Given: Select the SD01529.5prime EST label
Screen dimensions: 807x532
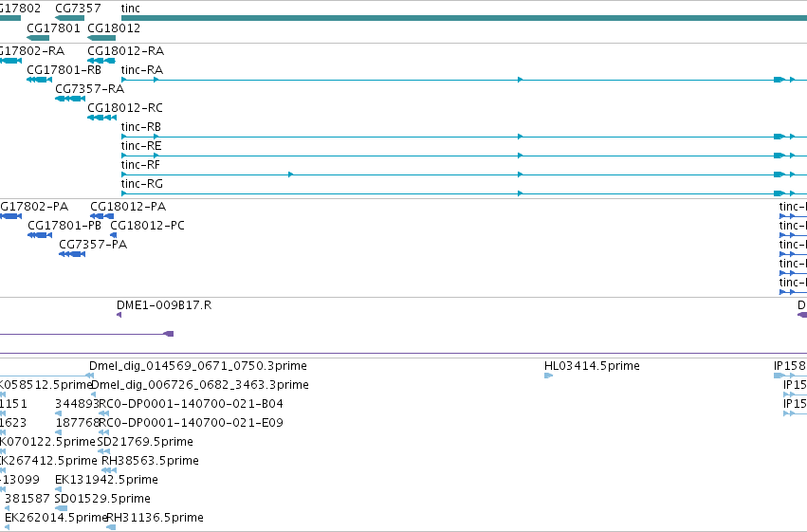Looking at the screenshot, I should pyautogui.click(x=102, y=499).
